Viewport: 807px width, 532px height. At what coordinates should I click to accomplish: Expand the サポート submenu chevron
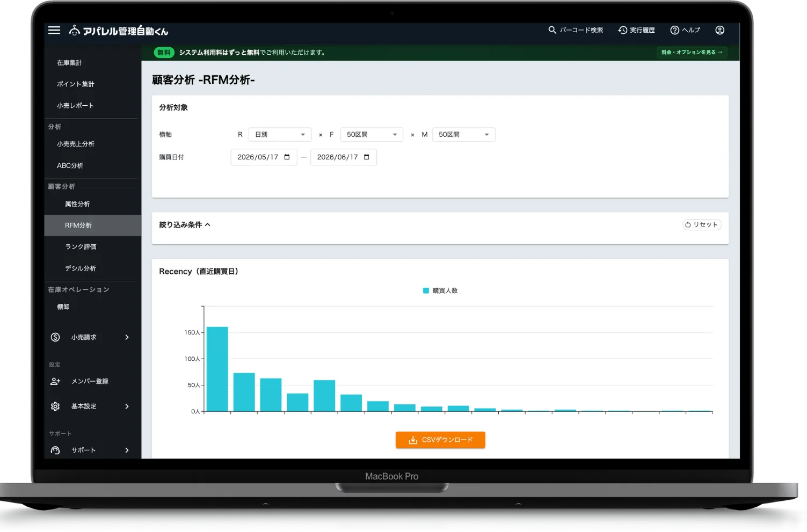[x=127, y=450]
